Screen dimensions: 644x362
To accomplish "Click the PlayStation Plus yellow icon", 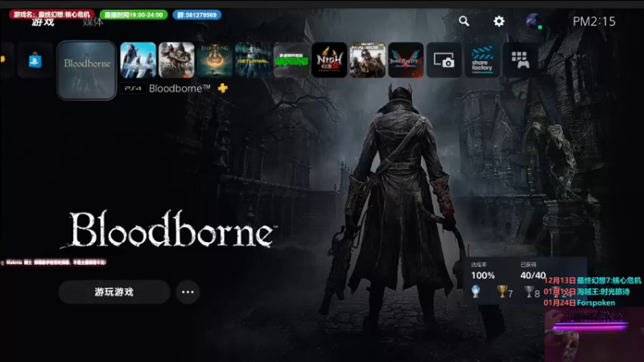I will [223, 88].
